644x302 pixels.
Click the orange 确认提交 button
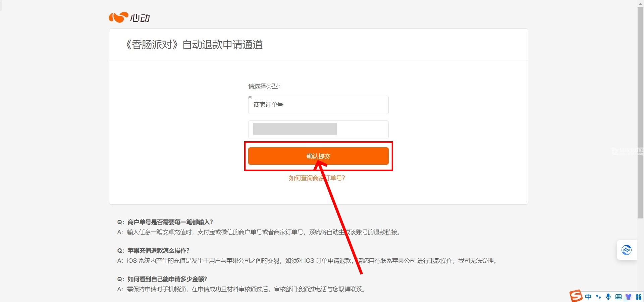(x=318, y=156)
